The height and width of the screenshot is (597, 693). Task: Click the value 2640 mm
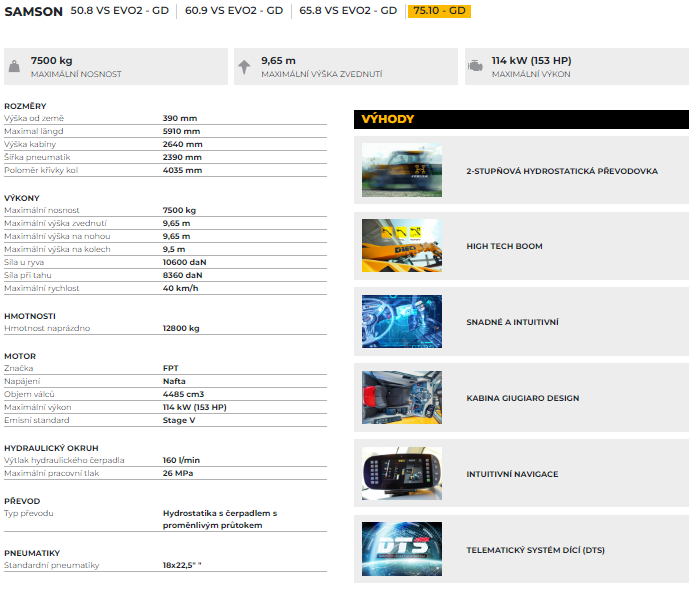tap(183, 144)
